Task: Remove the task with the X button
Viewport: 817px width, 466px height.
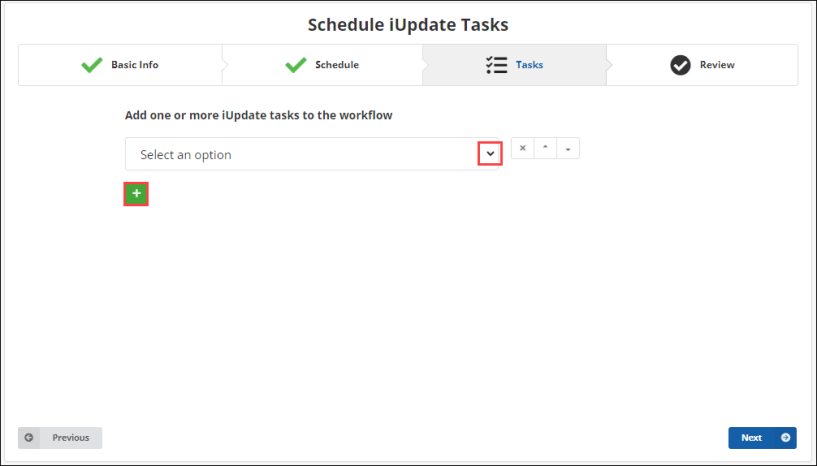Action: point(523,148)
